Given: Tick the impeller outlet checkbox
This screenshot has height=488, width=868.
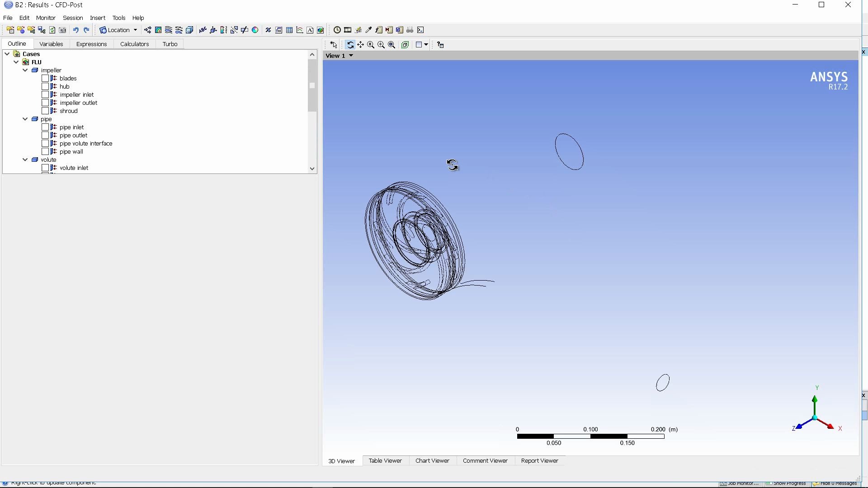Looking at the screenshot, I should (45, 103).
